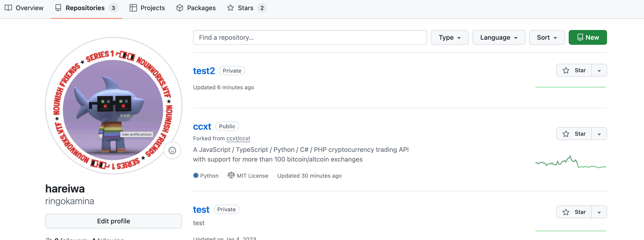Viewport: 644px width, 240px height.
Task: Open the Overview tab
Action: tap(24, 8)
